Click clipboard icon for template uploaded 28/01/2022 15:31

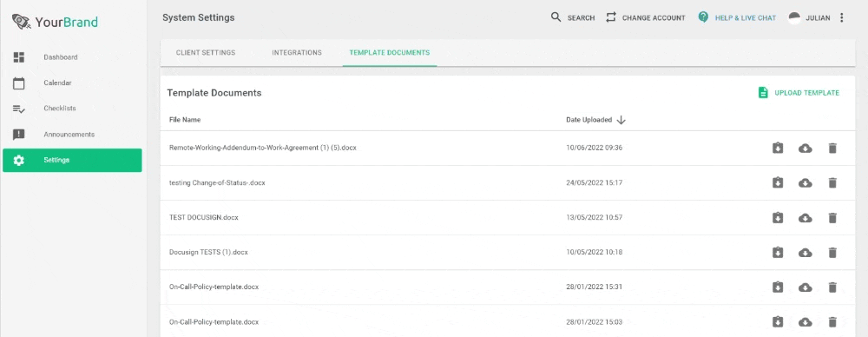tap(778, 287)
